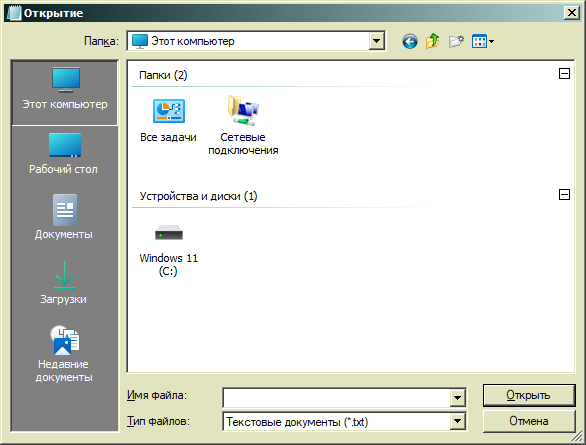Image resolution: width=586 pixels, height=445 pixels.
Task: Open Загрузки in places bar
Action: 65,283
